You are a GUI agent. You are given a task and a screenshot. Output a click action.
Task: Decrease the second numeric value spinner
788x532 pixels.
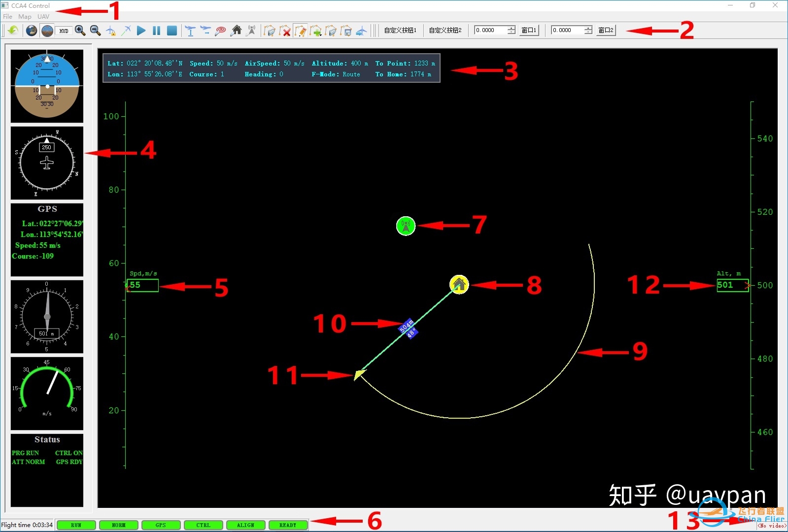pyautogui.click(x=588, y=33)
